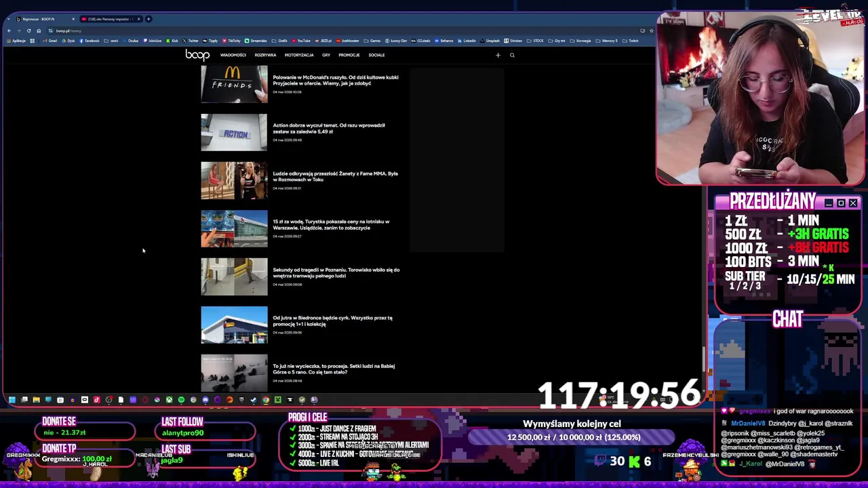868x488 pixels.
Task: Open the MOTORYZACJA menu section
Action: click(x=299, y=55)
